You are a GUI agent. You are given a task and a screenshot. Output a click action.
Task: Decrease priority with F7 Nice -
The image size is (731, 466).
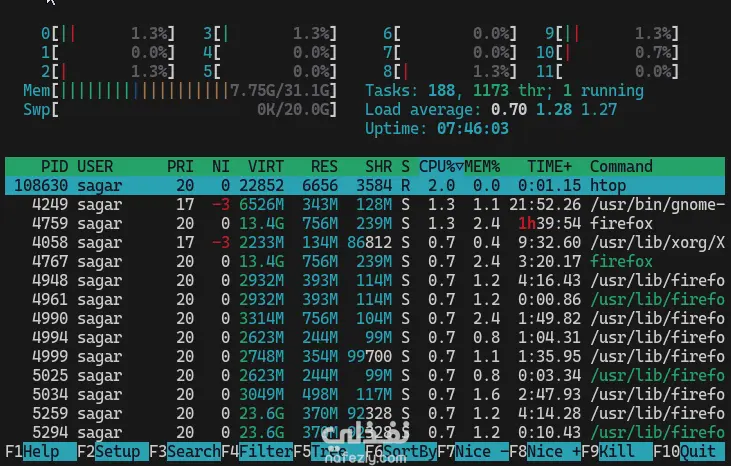pos(473,452)
